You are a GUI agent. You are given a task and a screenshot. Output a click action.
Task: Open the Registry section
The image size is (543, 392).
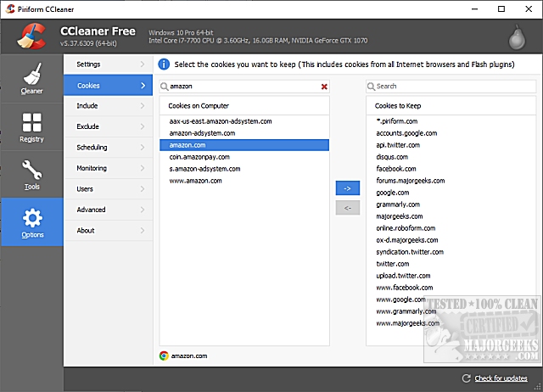point(31,127)
